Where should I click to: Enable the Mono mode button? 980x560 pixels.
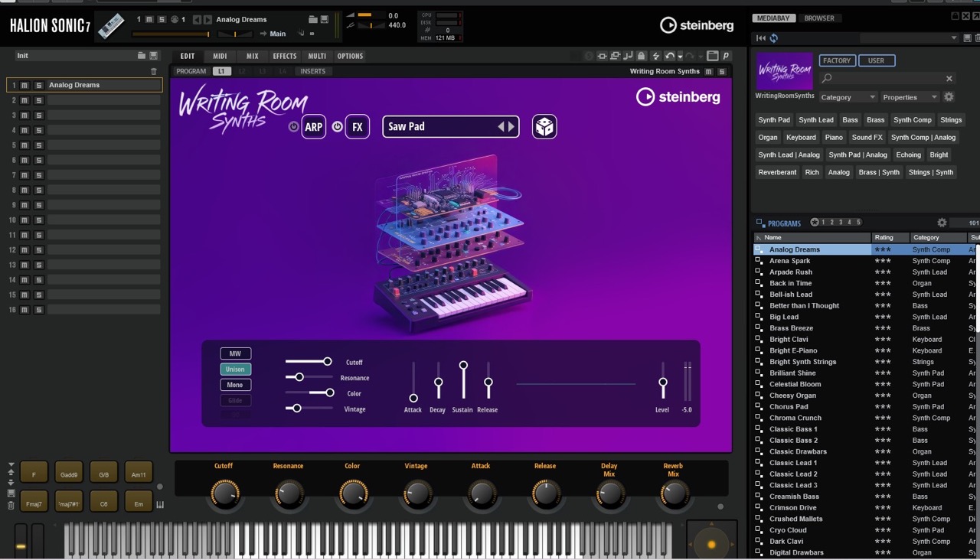[x=235, y=385]
